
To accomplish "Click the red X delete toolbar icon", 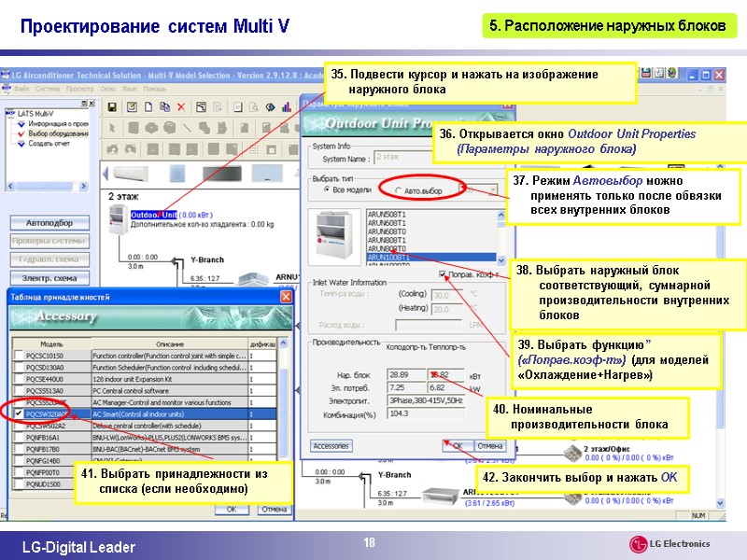I will (x=181, y=107).
